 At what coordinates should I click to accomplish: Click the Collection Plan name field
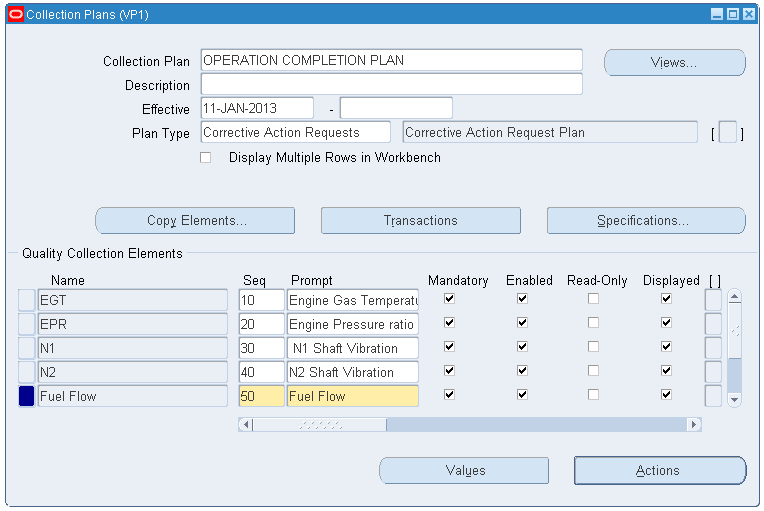[x=391, y=60]
